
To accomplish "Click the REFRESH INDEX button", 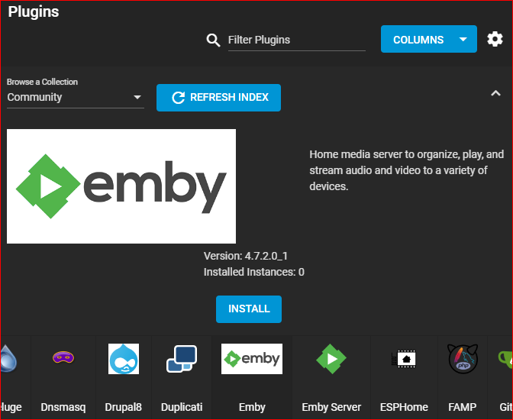I will [218, 98].
